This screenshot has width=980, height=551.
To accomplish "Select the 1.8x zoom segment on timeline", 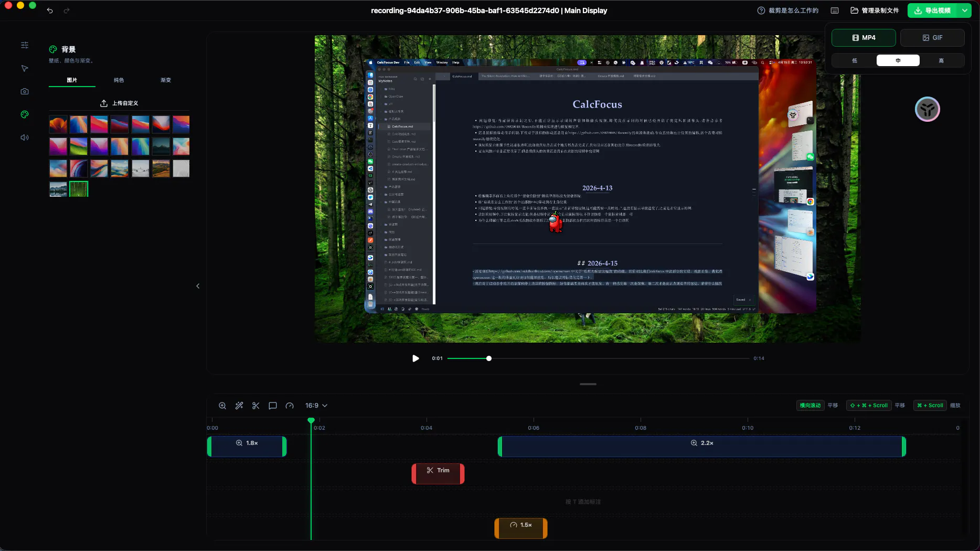I will point(247,447).
